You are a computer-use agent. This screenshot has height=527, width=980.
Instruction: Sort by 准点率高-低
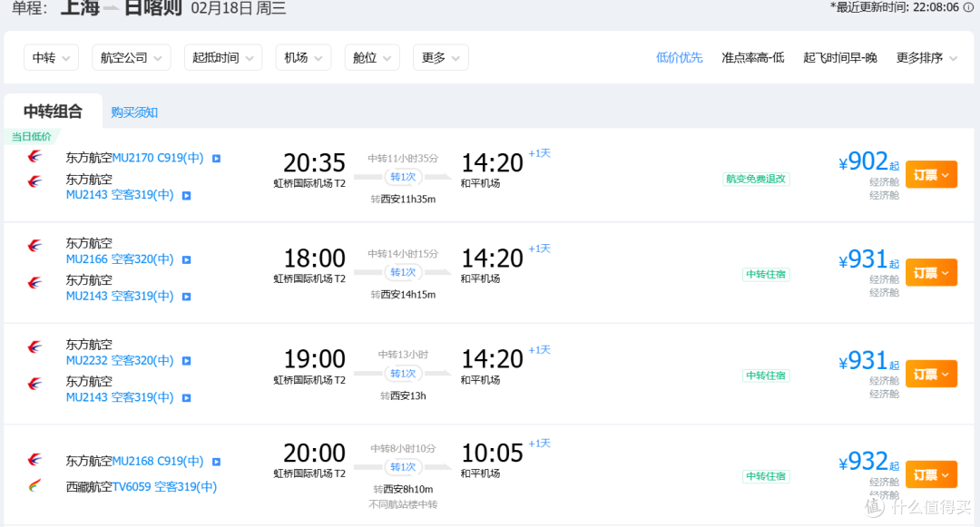(753, 58)
